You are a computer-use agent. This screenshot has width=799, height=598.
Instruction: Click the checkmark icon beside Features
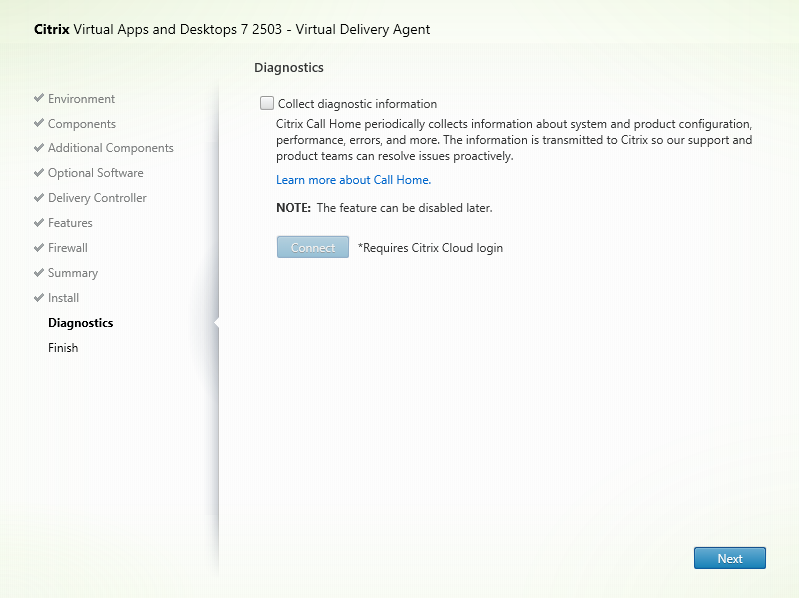click(x=39, y=223)
